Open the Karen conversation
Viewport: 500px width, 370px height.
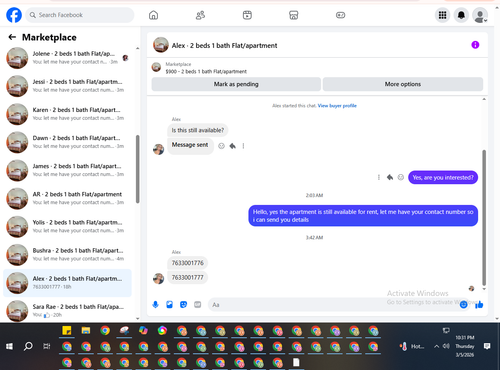tap(67, 114)
